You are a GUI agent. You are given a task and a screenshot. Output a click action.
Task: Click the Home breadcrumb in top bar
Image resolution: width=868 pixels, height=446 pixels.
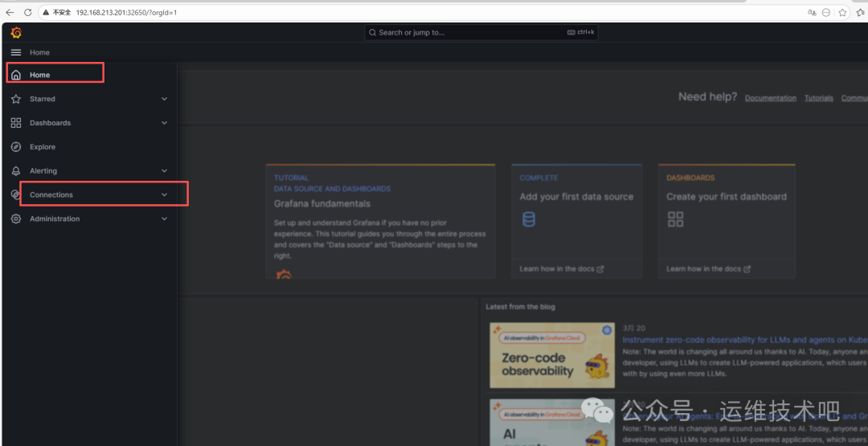pyautogui.click(x=40, y=52)
